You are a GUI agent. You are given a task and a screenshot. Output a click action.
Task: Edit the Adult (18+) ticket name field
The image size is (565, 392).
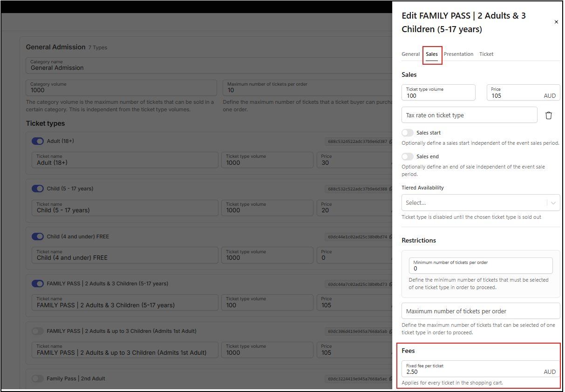(125, 160)
